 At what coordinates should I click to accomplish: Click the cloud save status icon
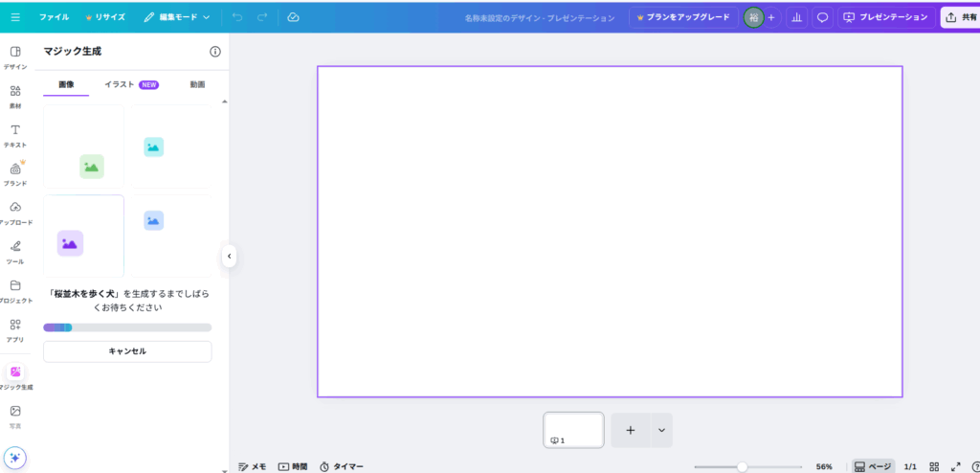click(x=293, y=17)
